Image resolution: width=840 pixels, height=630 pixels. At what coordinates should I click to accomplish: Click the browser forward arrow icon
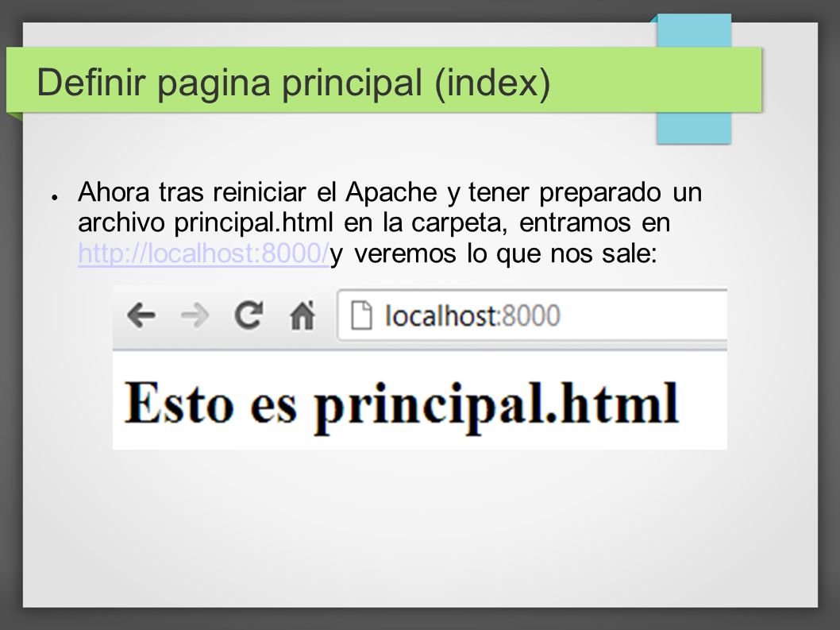tap(195, 315)
